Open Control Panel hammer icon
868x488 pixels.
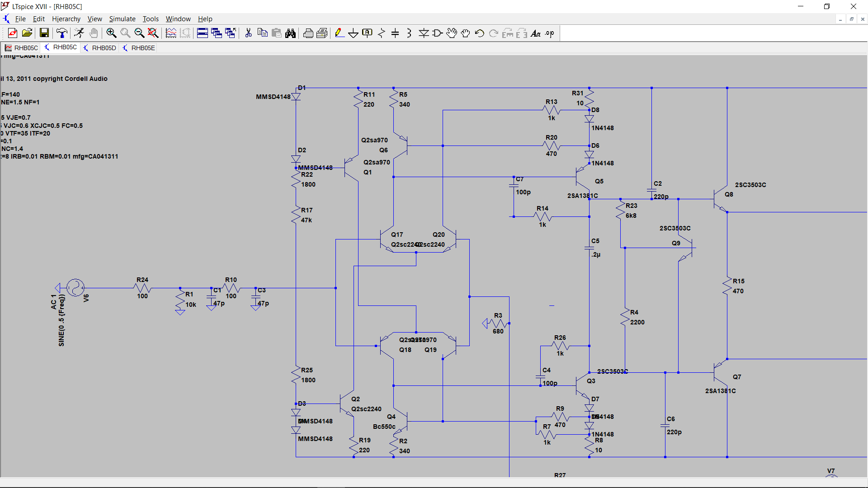61,33
